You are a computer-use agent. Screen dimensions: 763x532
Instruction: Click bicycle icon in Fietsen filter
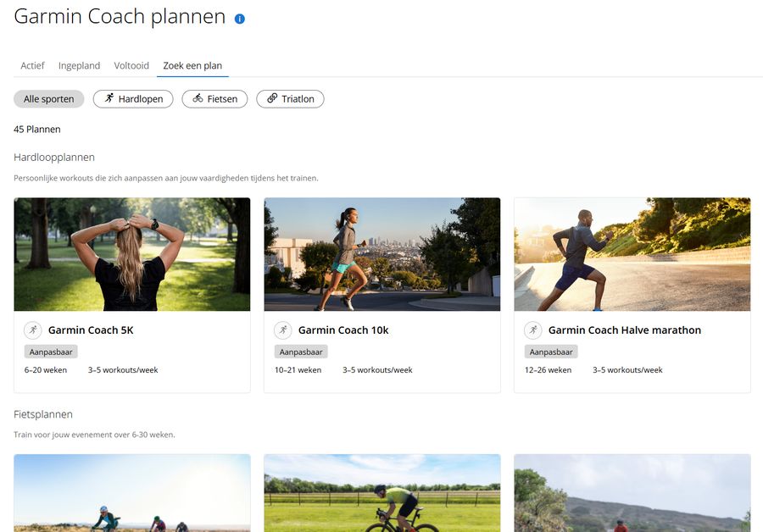tap(198, 98)
